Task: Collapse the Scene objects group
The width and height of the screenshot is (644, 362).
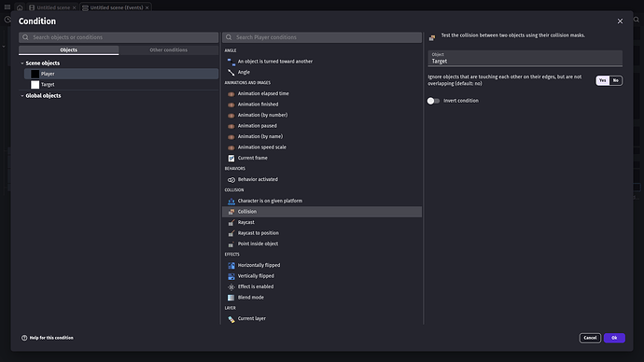Action: click(22, 63)
